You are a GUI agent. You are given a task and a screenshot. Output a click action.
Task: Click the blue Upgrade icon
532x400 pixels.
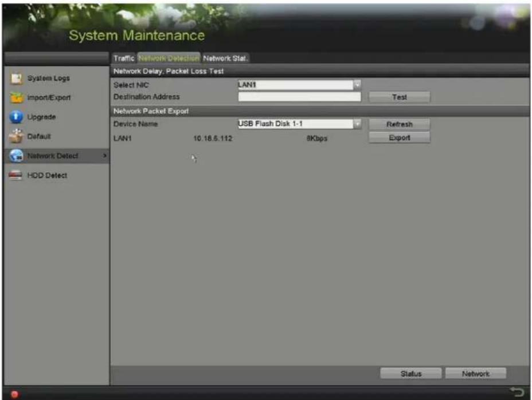16,117
